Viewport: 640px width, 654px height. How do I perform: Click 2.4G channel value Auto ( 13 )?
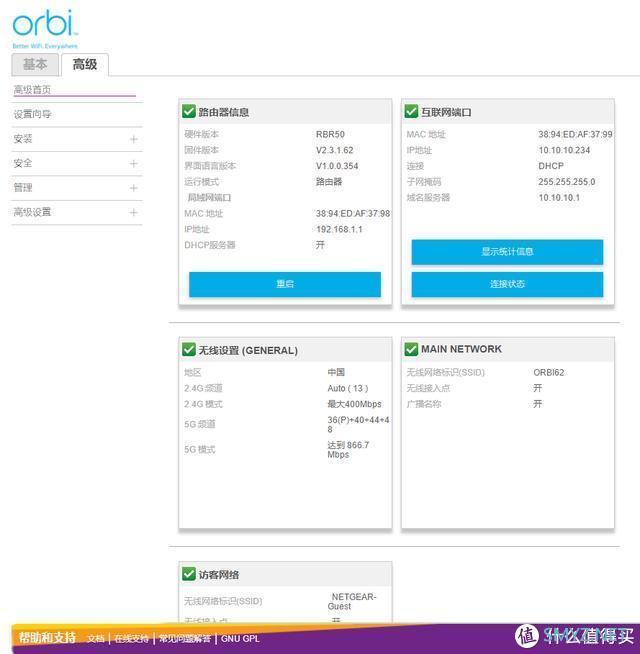pos(348,388)
